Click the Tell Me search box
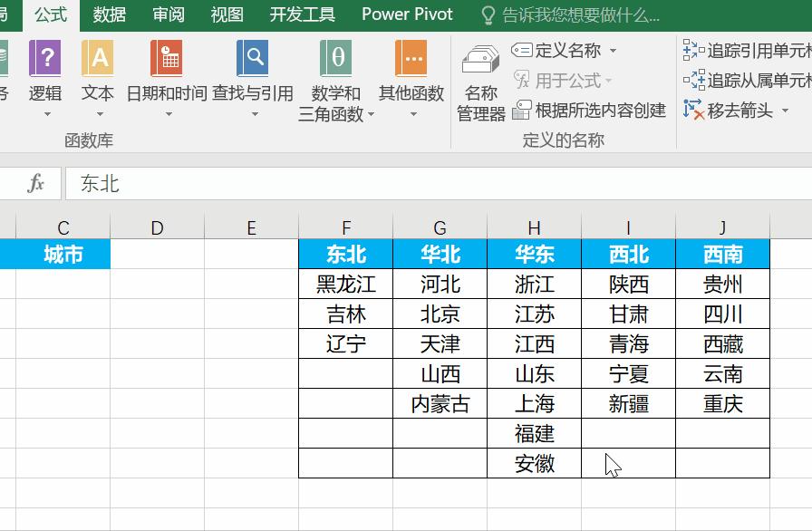 click(x=581, y=15)
